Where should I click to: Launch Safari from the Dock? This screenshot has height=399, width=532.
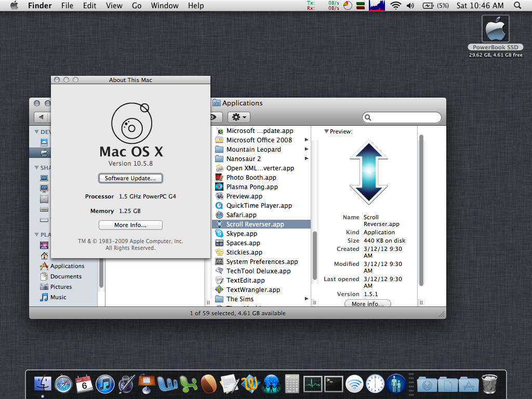coord(63,384)
